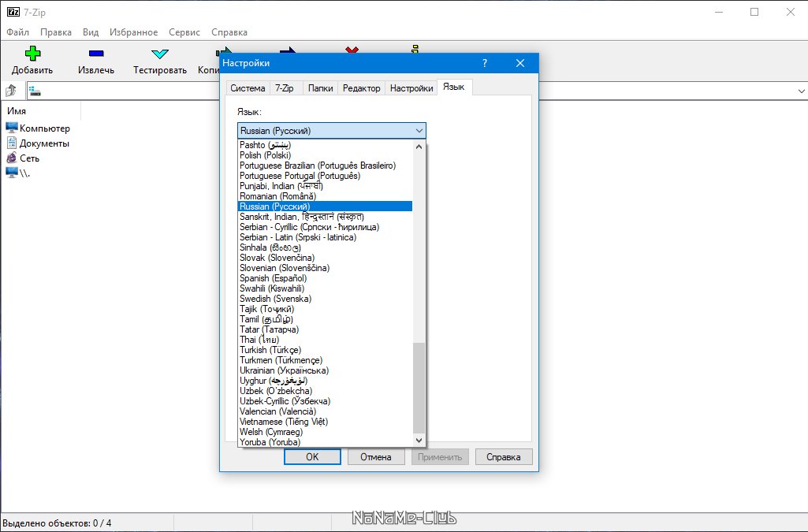This screenshot has width=808, height=532.
Task: Open the Избранное menu
Action: tap(133, 32)
